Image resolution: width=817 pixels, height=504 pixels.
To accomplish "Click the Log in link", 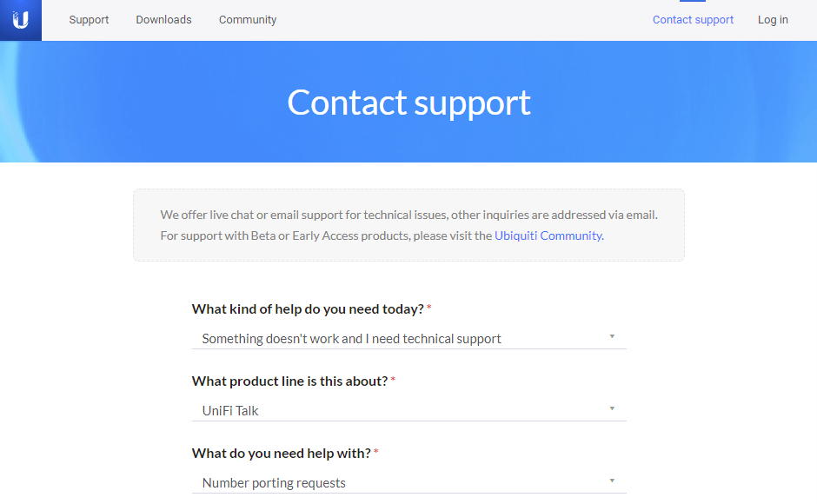I will click(773, 19).
